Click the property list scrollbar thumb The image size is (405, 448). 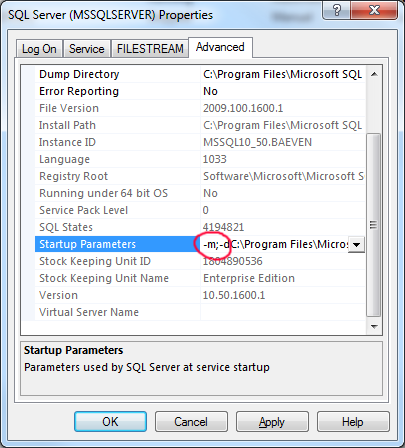374,225
